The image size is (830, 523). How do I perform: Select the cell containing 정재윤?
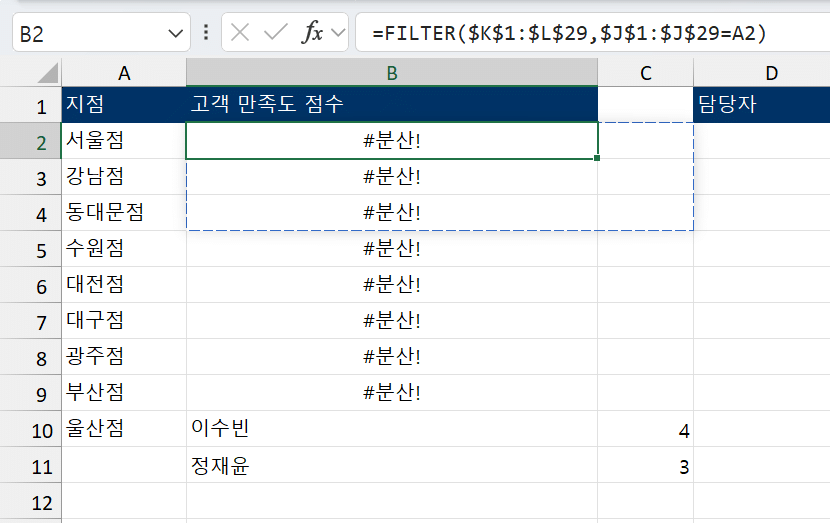tap(392, 465)
